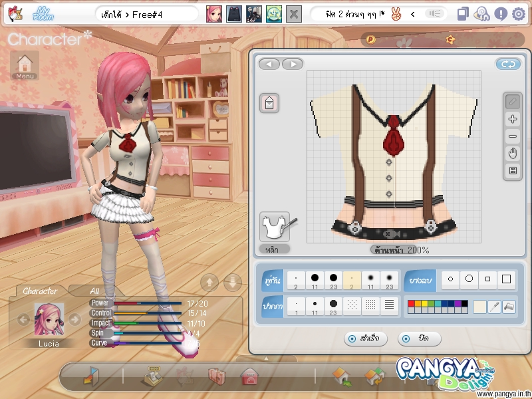
Task: Zoom out with the minus tool
Action: 513,136
